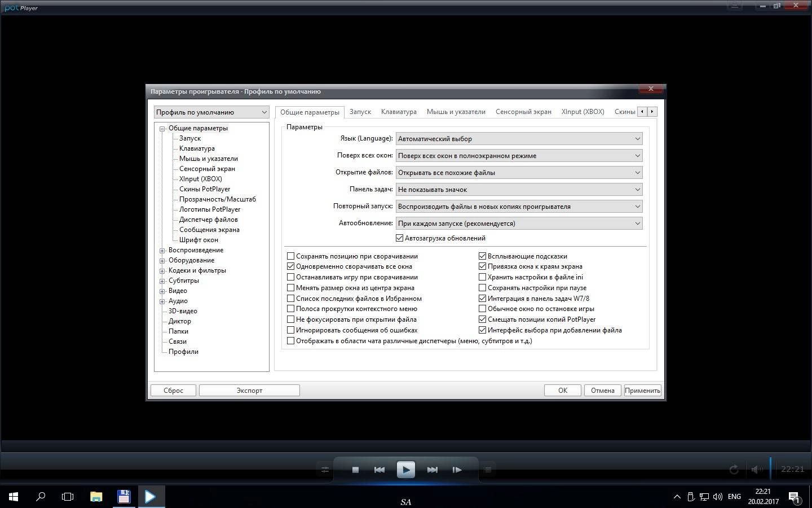Viewport: 812px width, 508px height.
Task: Click the Next track button
Action: 433,470
